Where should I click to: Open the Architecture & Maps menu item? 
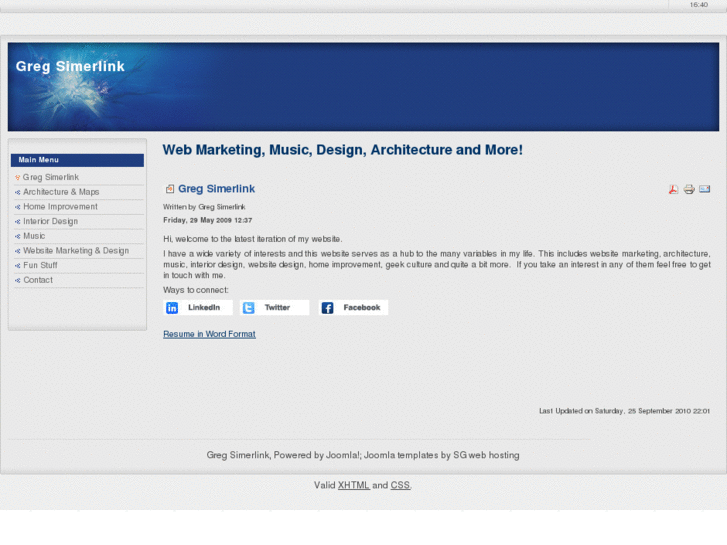tap(61, 192)
